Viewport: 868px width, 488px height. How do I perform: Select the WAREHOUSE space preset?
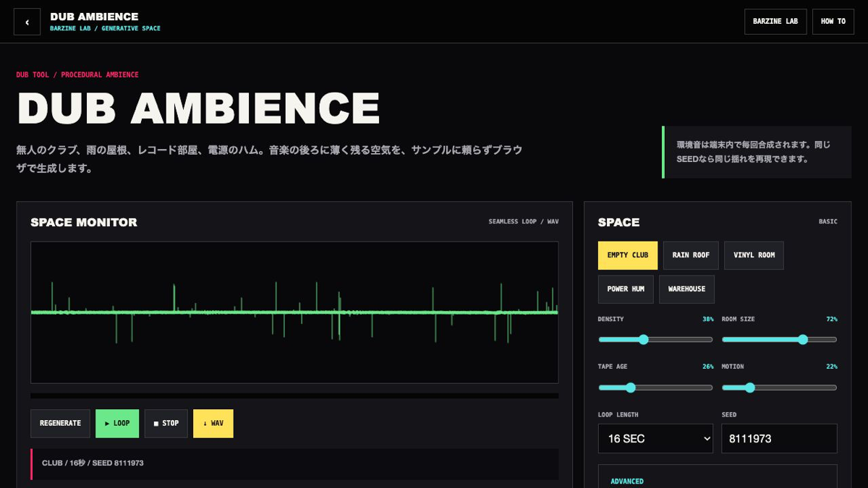coord(686,289)
